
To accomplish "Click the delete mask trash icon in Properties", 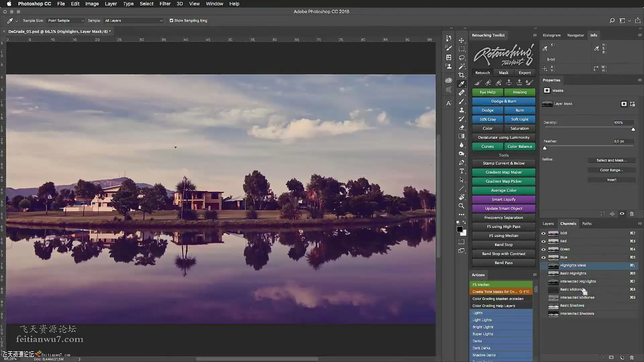I will 632,214.
